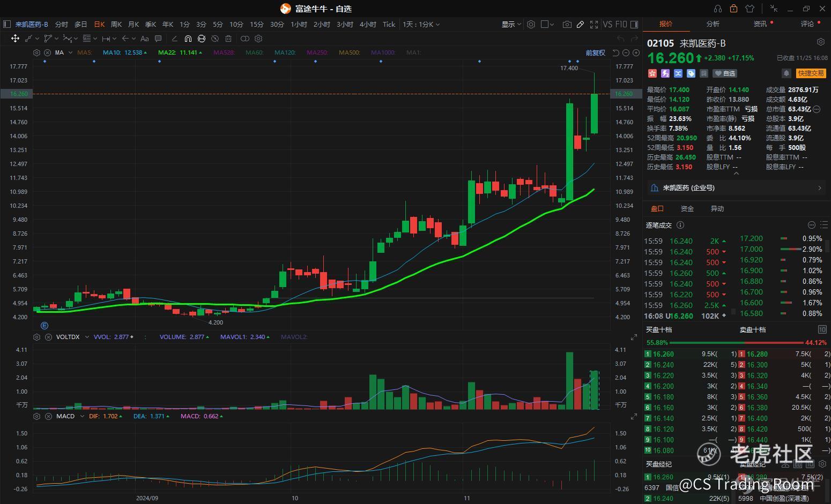Collapse the quote details chevron
The height and width of the screenshot is (504, 831).
736,174
